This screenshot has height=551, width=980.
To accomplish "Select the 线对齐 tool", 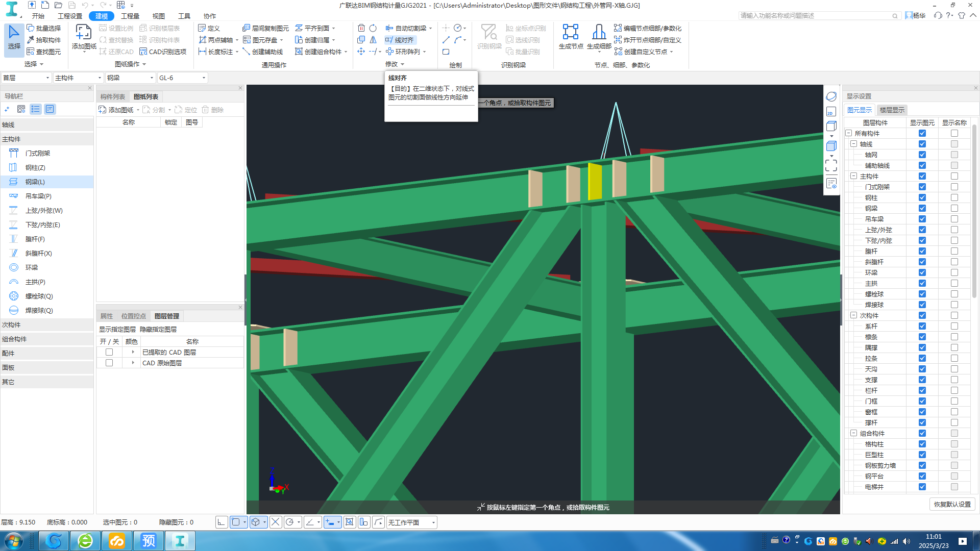I will [400, 40].
